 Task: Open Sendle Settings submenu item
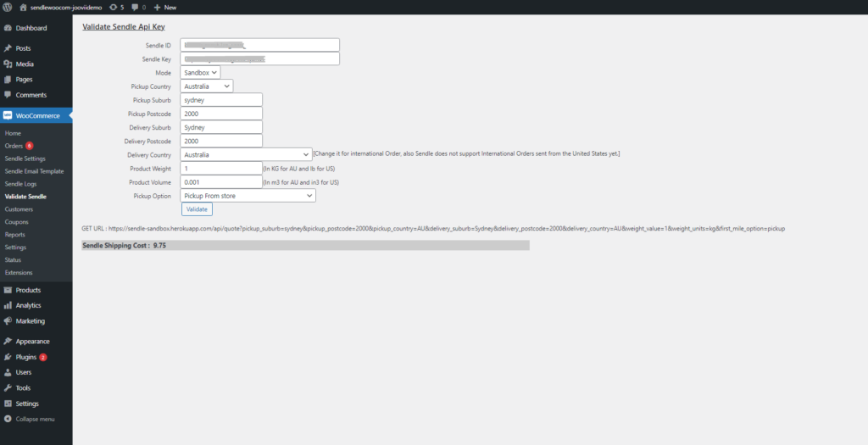pos(25,159)
